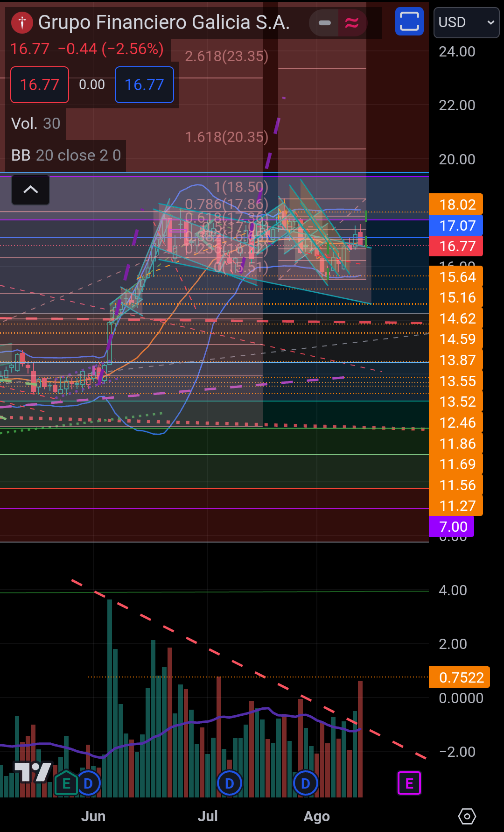Tap the Jun date axis label
The height and width of the screenshot is (832, 504).
click(x=93, y=816)
